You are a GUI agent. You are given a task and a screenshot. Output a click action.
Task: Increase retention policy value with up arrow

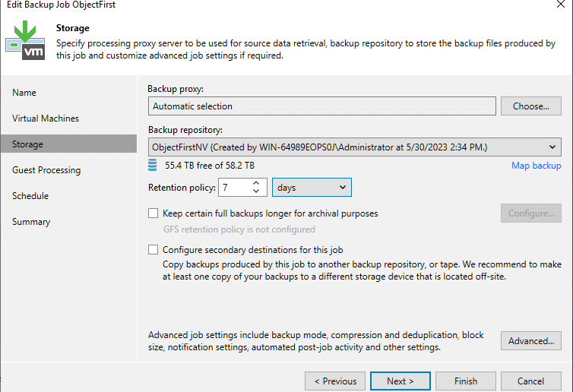256,183
